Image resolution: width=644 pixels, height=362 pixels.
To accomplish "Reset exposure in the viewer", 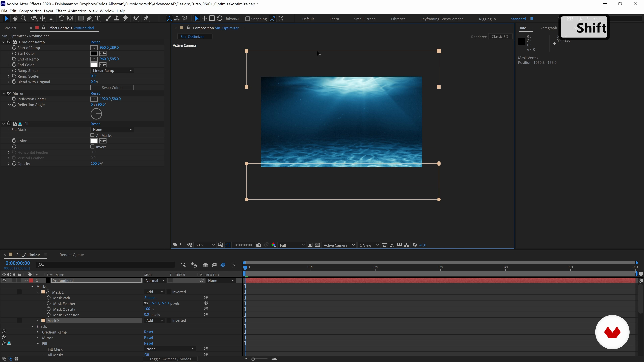I will 415,245.
